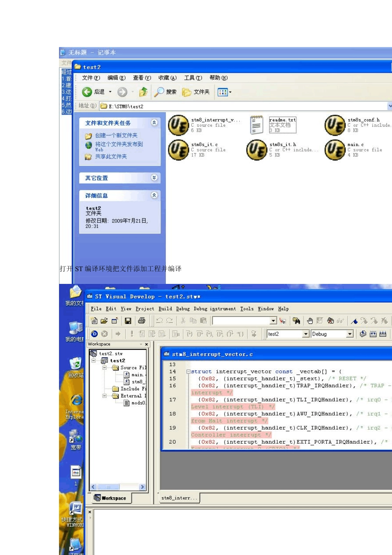Click the chip programmer icon next to Debug combo
Viewport: 392px width, 555px height.
click(x=363, y=334)
